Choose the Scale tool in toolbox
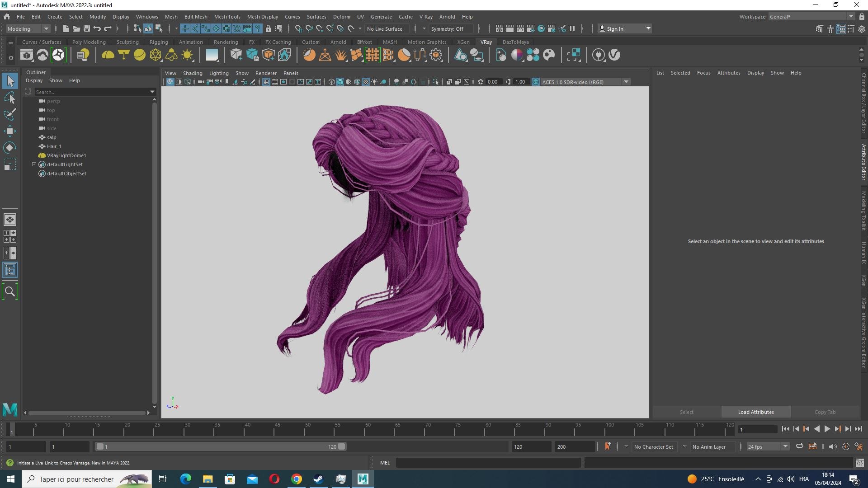Screen dimensions: 868x488 pos(10,164)
